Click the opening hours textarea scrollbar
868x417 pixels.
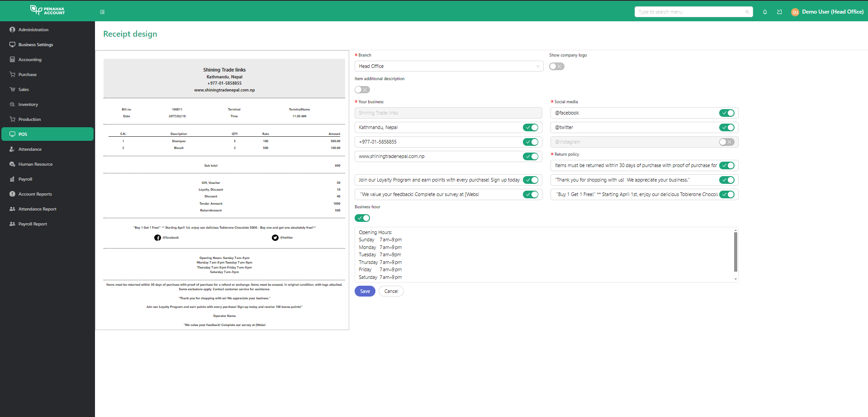click(x=735, y=252)
